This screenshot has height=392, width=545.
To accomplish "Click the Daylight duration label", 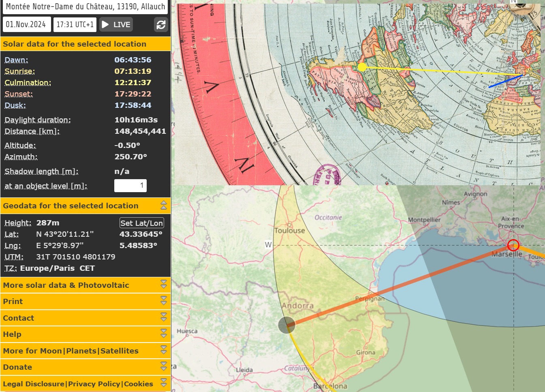I will [37, 120].
